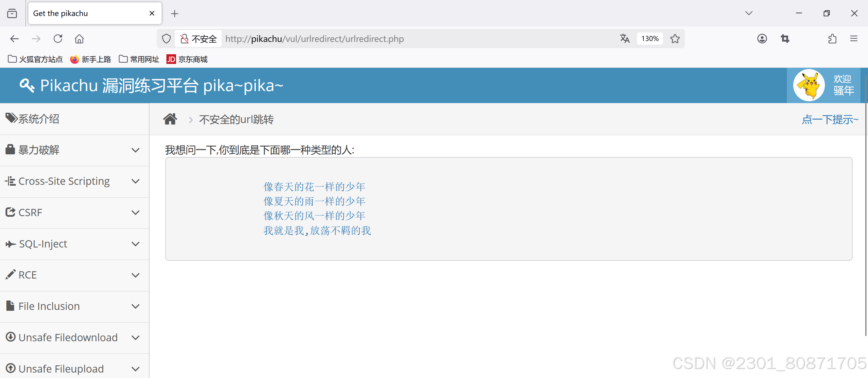Open the list all tabs dropdown
Viewport: 868px width, 378px height.
click(x=749, y=14)
